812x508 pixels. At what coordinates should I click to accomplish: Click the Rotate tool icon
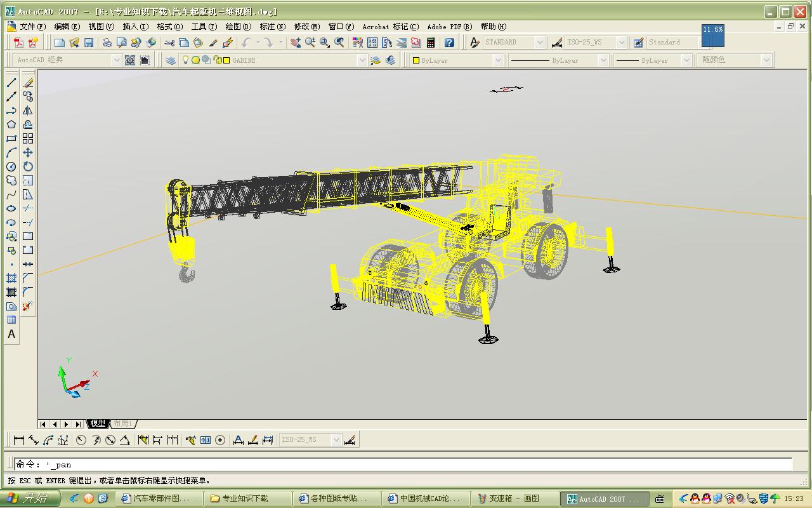coord(28,166)
